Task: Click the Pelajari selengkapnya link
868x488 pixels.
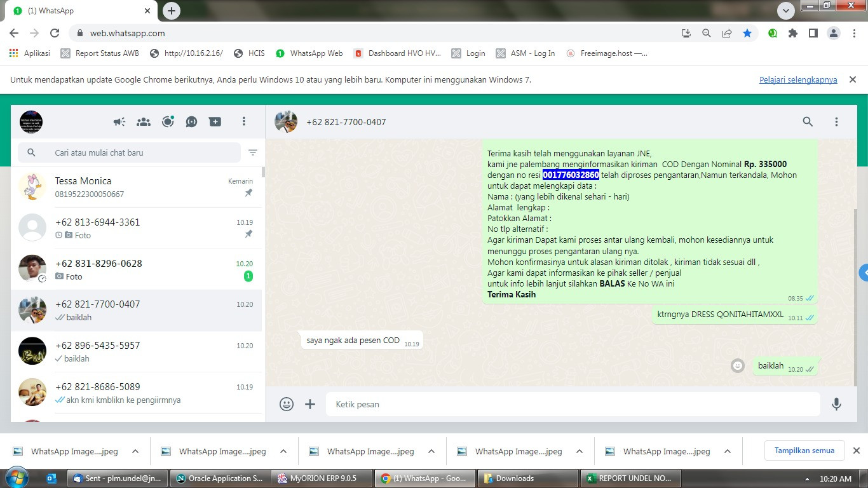Action: tap(798, 80)
